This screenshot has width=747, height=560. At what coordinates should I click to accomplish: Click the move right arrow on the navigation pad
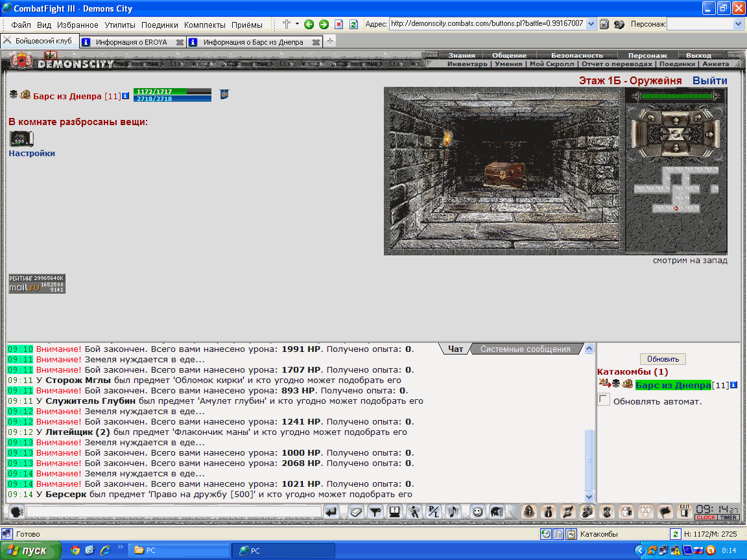[x=710, y=134]
